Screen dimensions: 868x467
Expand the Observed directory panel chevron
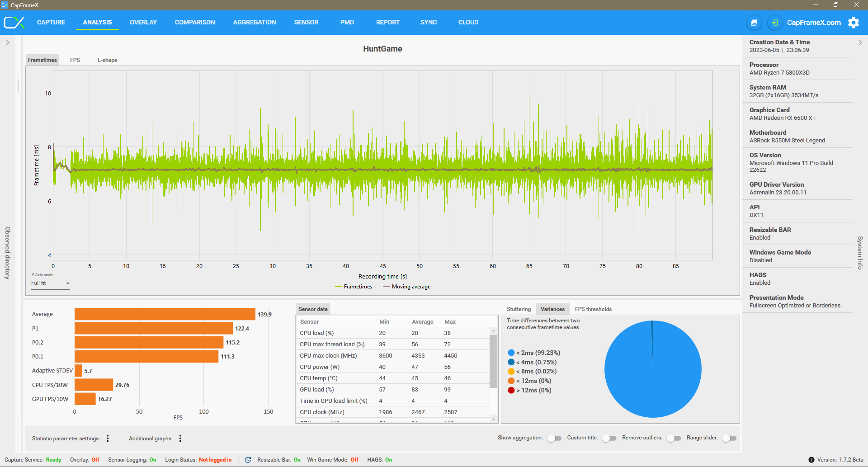click(x=8, y=42)
